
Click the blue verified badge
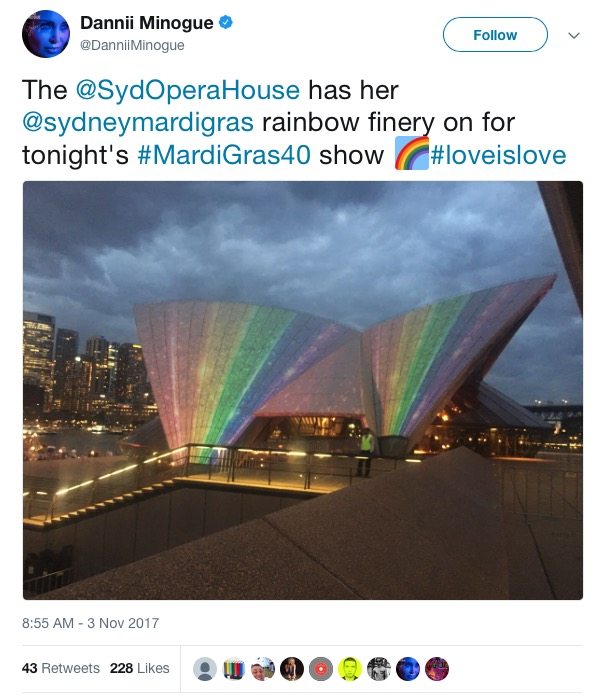click(226, 22)
